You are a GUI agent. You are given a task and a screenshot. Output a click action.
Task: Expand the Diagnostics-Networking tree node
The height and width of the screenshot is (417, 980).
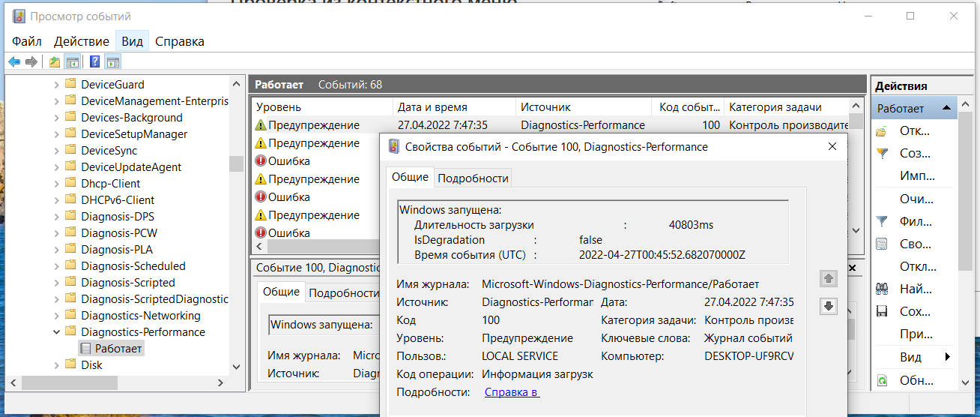[x=56, y=316]
